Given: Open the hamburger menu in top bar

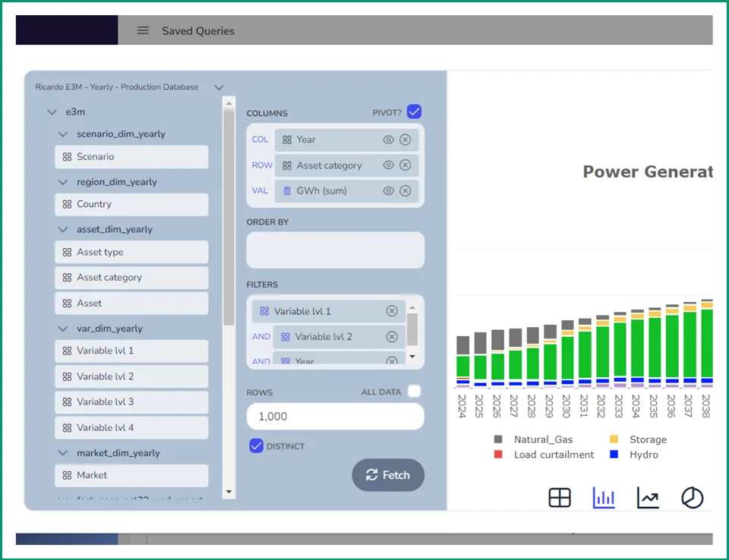Looking at the screenshot, I should tap(143, 30).
